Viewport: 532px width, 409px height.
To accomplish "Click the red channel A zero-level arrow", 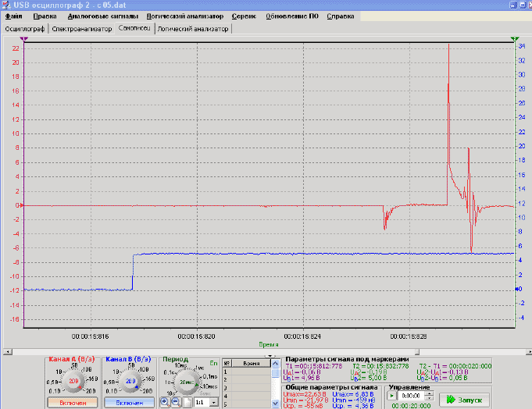I will coord(22,205).
